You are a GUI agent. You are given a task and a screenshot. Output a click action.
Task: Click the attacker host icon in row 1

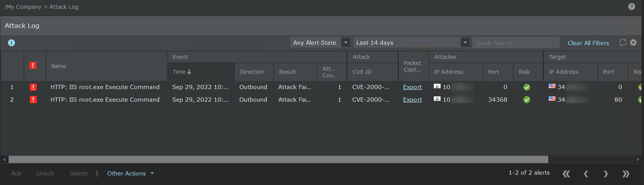437,86
